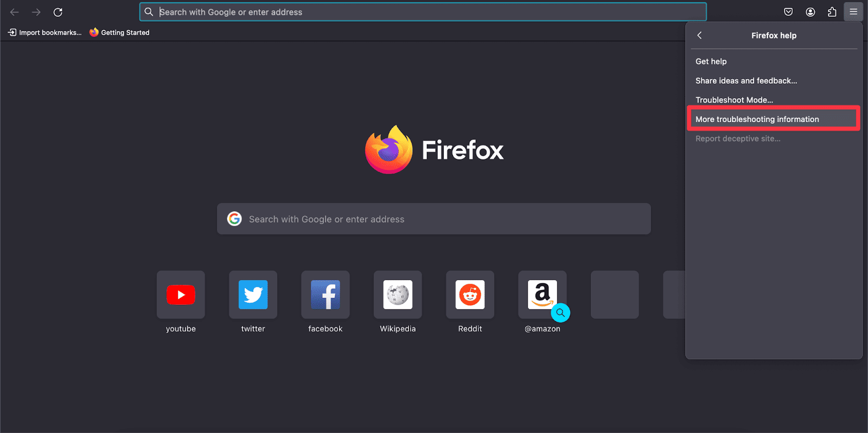Click the browser forward arrow
Viewport: 868px width, 433px height.
36,12
